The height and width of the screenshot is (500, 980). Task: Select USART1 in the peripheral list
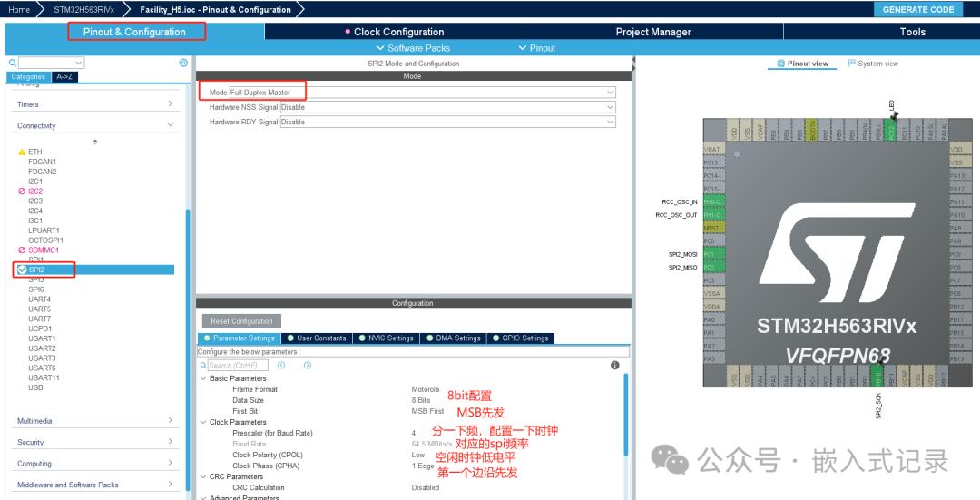[42, 338]
